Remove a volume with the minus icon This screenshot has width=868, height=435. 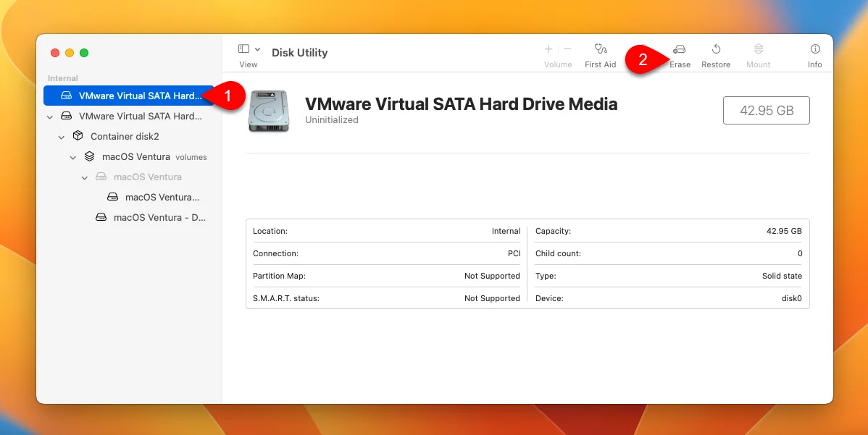(x=567, y=49)
